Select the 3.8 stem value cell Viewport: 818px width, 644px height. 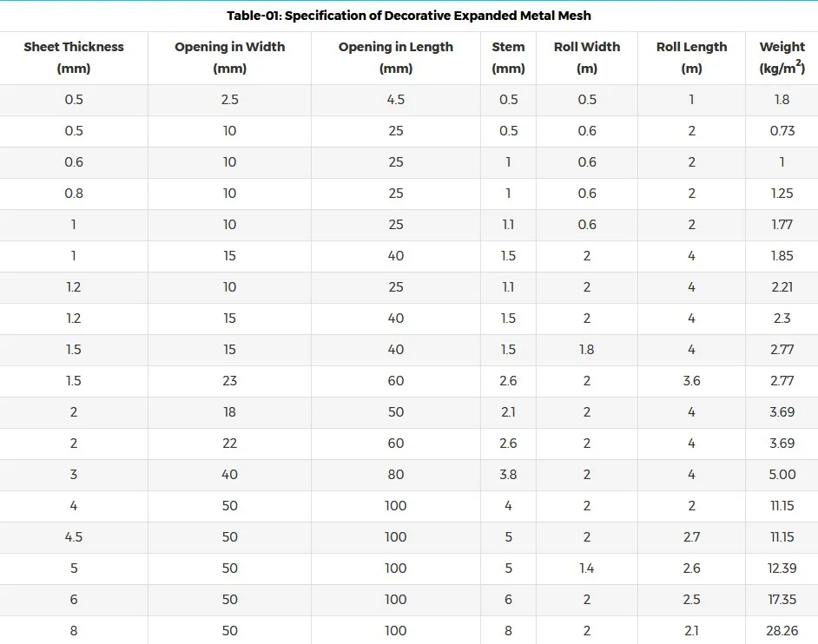(x=508, y=475)
